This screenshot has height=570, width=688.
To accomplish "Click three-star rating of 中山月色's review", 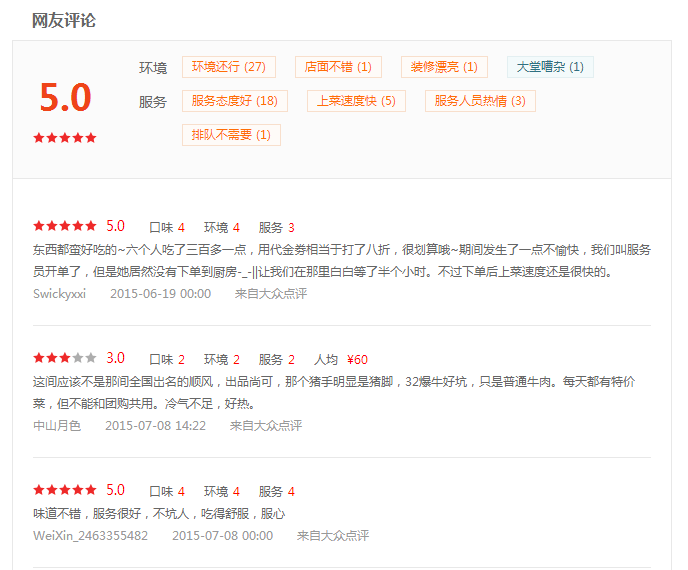I will tap(65, 358).
